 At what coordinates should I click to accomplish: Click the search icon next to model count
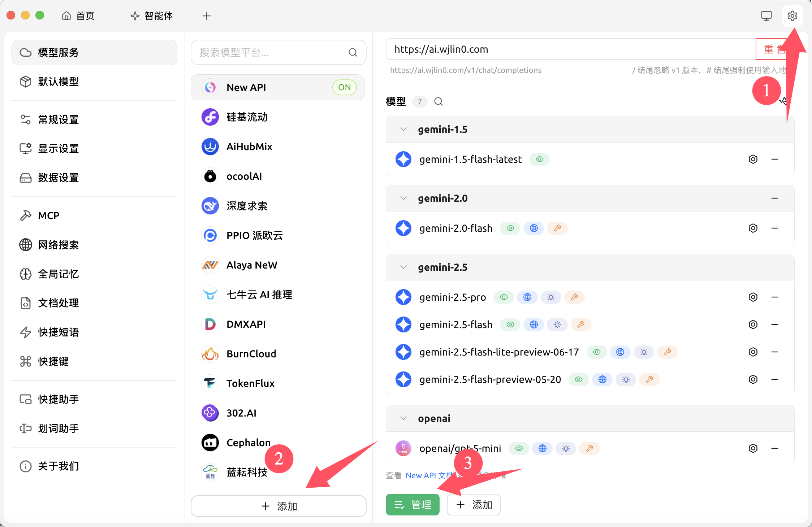(x=439, y=102)
